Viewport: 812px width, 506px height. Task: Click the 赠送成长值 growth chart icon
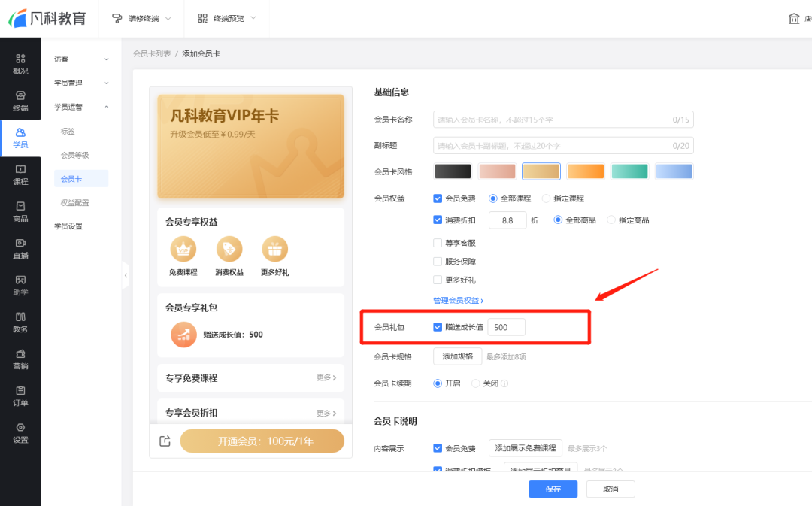pos(184,335)
